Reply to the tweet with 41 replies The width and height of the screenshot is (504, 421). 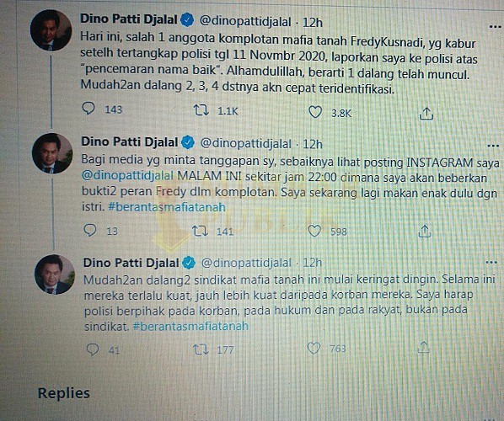93,349
